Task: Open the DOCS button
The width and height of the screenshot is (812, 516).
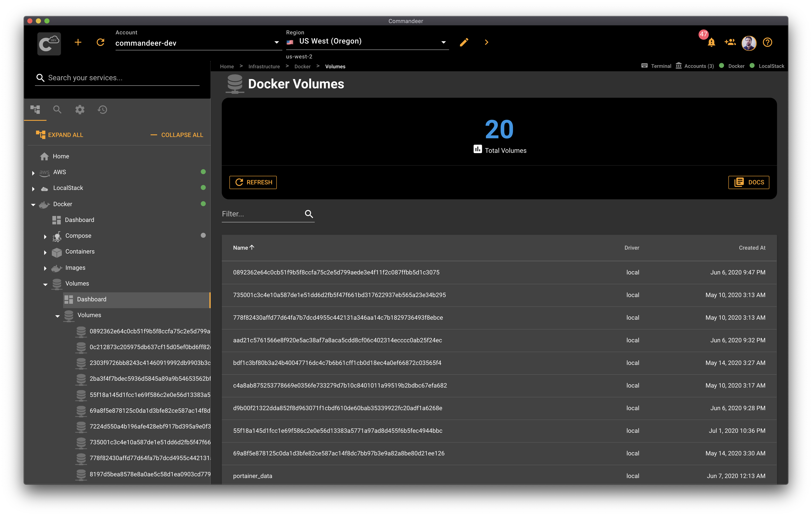Action: tap(749, 182)
